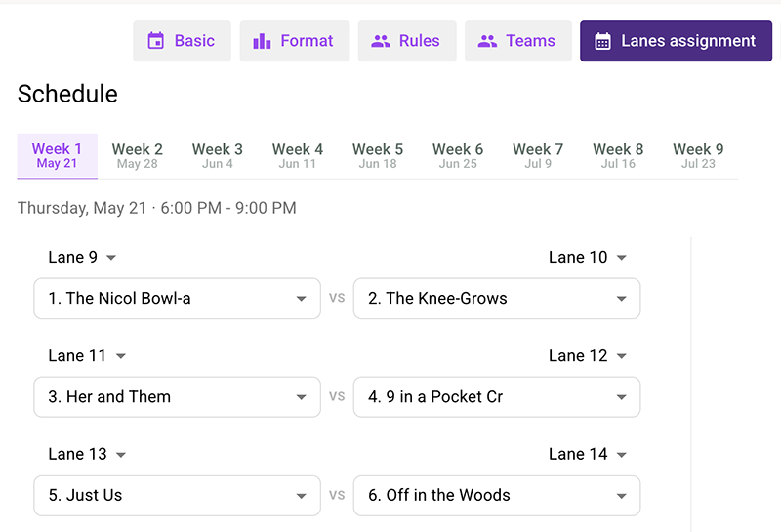Select Week 1 May 21 tab
Viewport: 781px width, 532px height.
58,155
